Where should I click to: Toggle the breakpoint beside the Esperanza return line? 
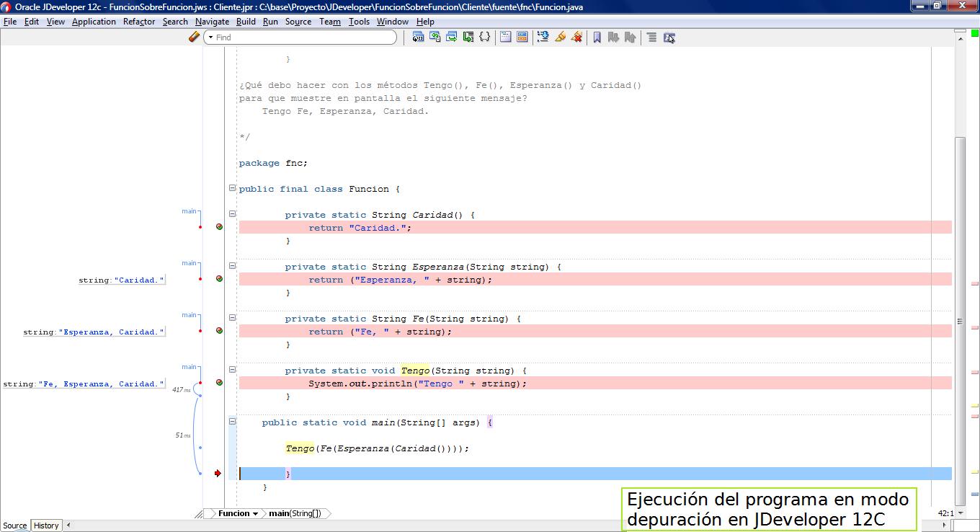tap(218, 278)
